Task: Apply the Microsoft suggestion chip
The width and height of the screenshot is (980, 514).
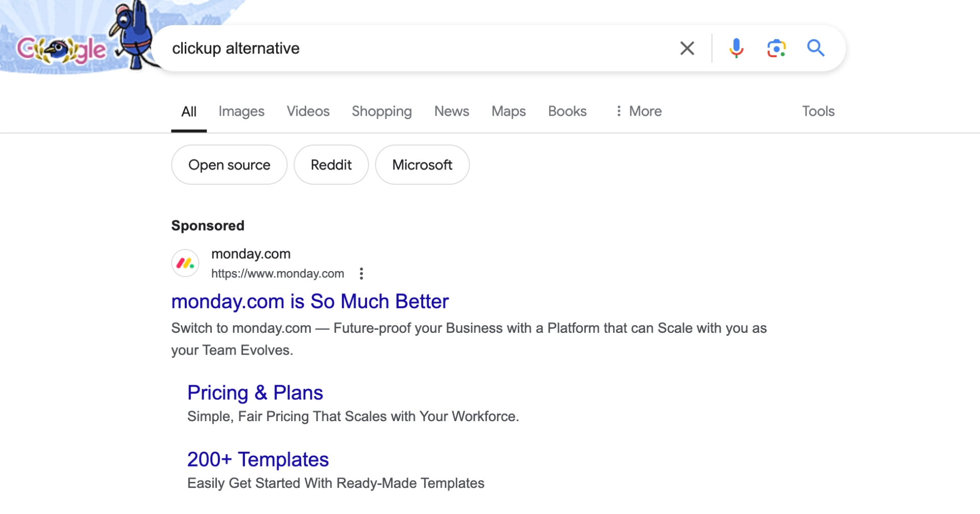Action: click(422, 165)
